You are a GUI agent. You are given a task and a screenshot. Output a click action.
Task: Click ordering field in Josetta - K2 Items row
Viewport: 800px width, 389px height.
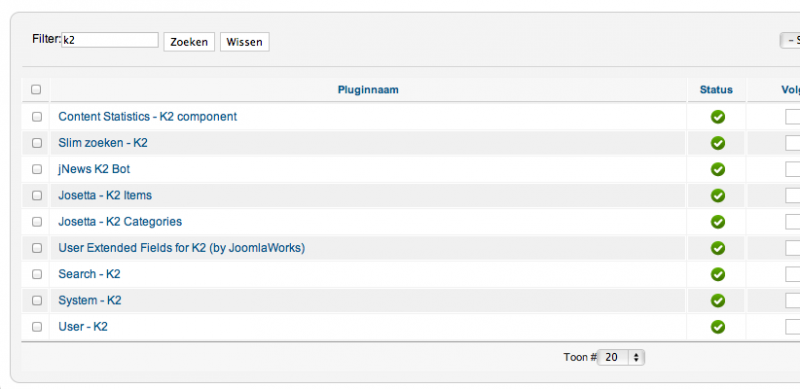tap(792, 196)
